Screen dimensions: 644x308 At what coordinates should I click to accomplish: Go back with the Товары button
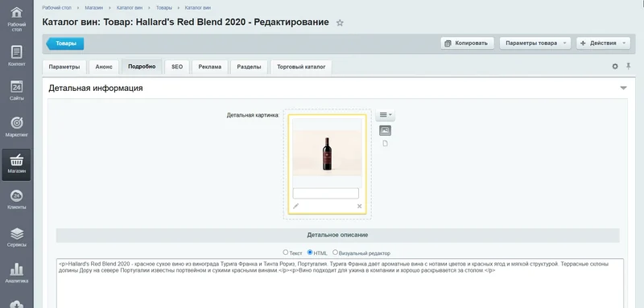(65, 43)
